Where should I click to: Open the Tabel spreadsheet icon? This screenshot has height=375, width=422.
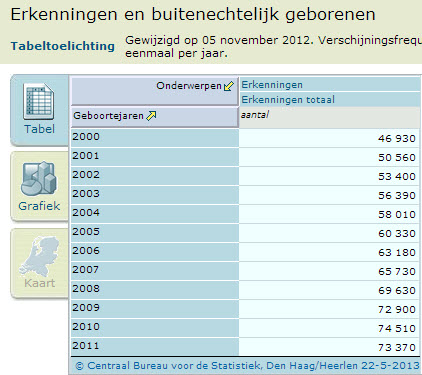pyautogui.click(x=38, y=102)
